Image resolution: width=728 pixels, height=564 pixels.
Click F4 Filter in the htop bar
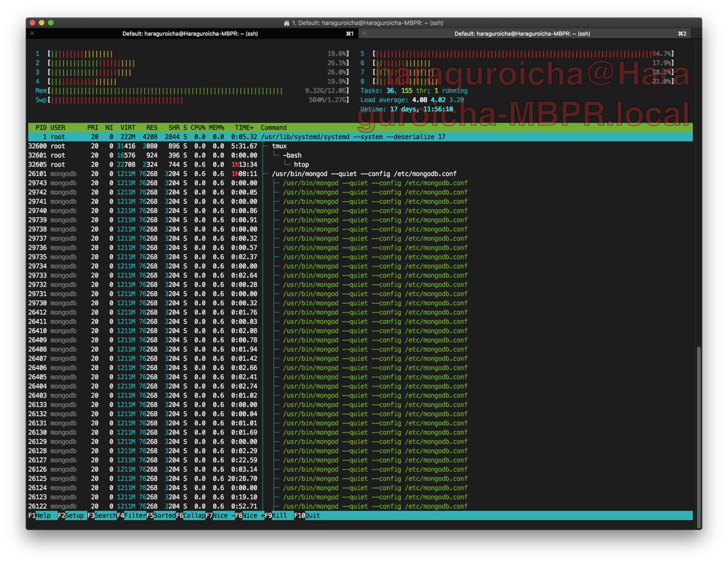131,516
